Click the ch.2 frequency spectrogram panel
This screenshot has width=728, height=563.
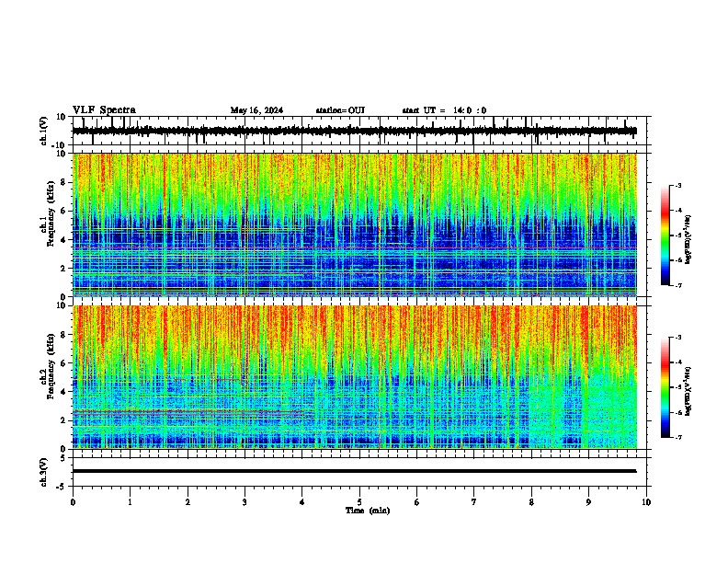354,377
